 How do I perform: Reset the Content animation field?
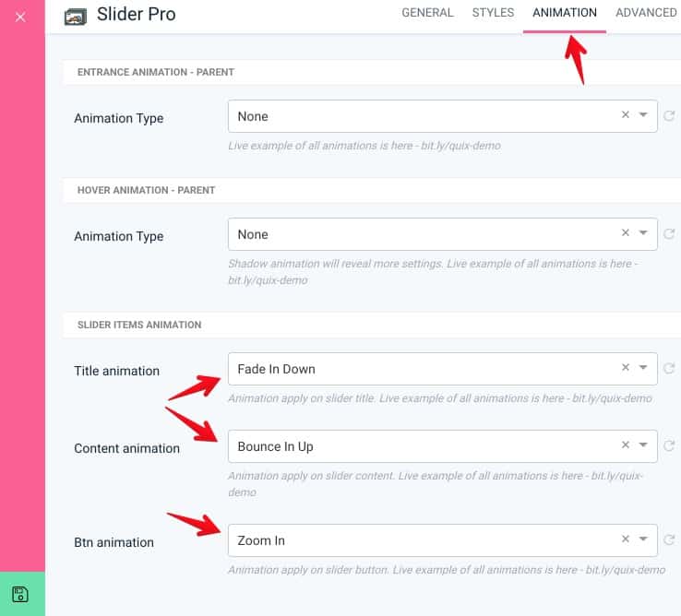click(x=669, y=445)
